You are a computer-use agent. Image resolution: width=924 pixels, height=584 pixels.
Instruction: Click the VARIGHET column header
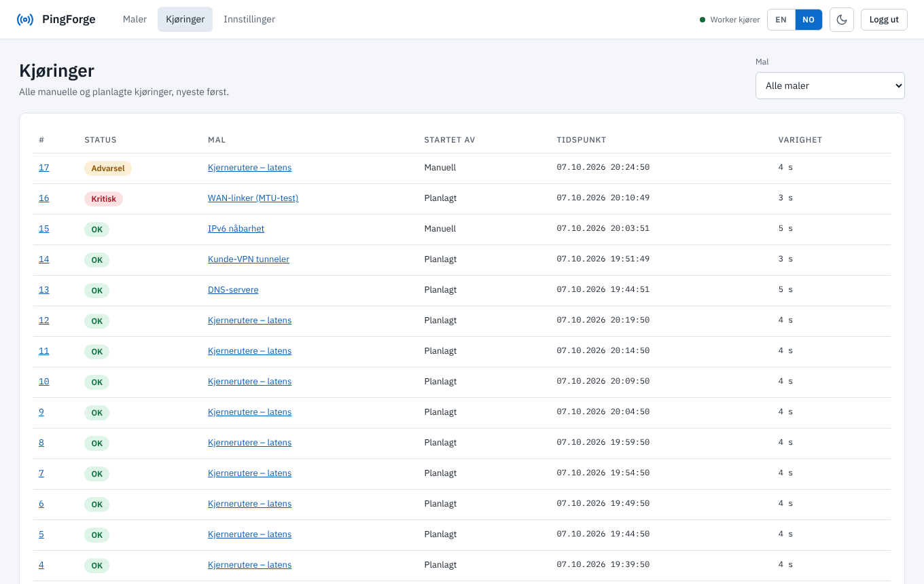coord(800,140)
